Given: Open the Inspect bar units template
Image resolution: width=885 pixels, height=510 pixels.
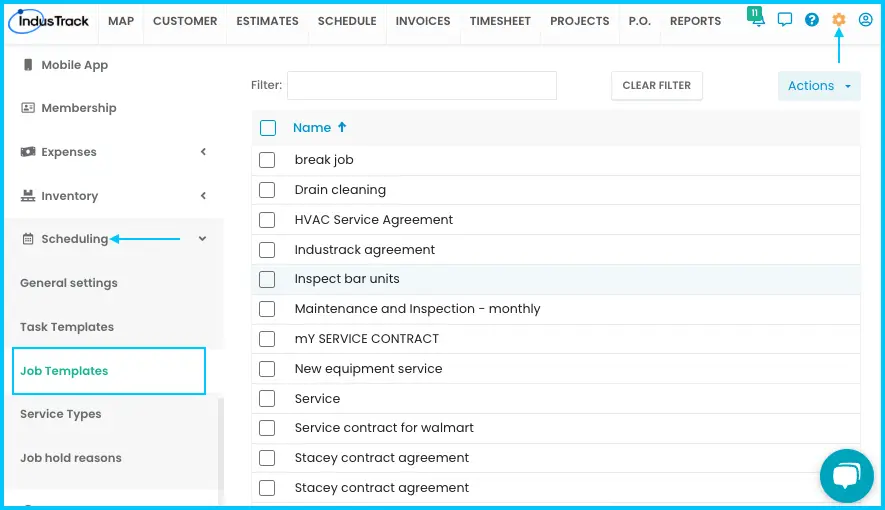Looking at the screenshot, I should 347,279.
